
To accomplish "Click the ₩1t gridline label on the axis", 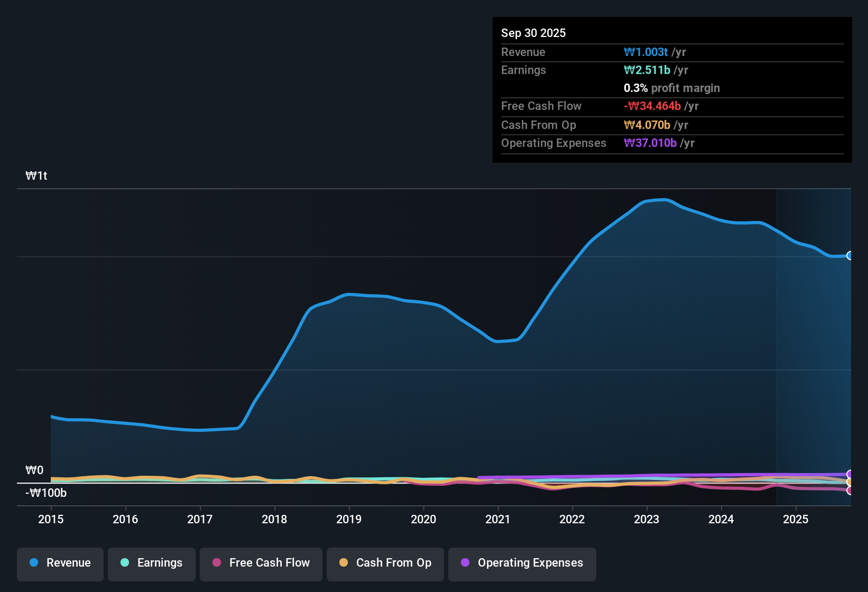I will tap(36, 175).
